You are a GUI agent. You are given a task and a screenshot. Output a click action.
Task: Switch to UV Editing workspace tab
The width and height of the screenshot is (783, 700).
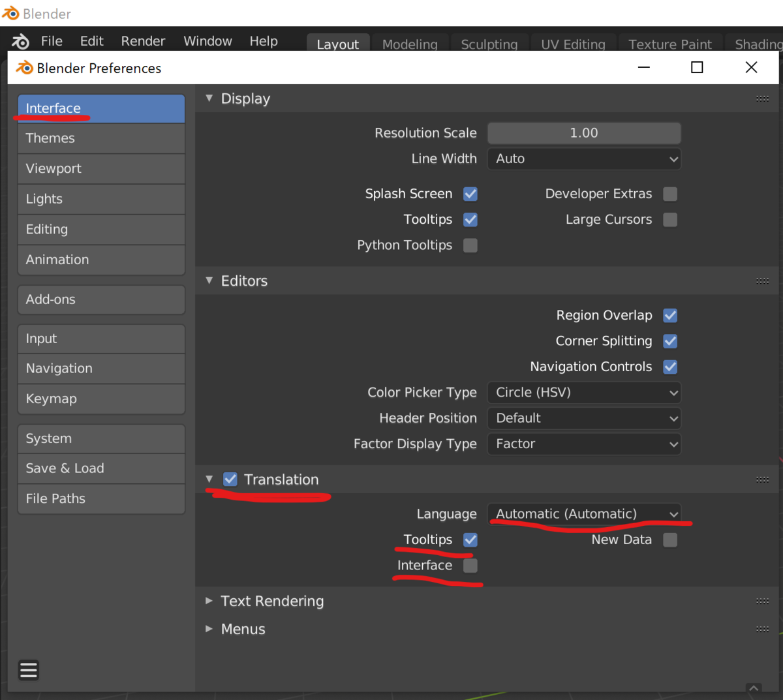coord(574,43)
